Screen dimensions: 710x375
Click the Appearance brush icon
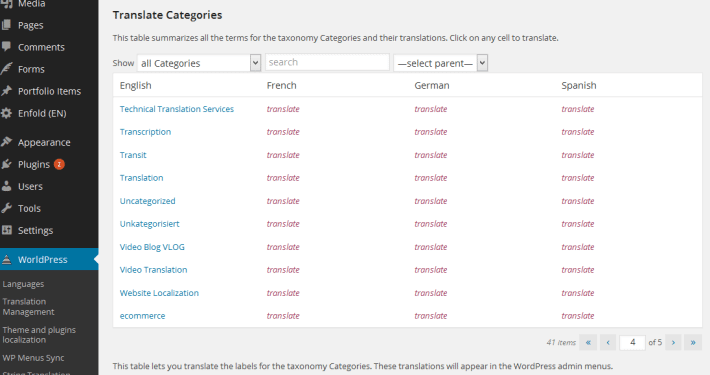6,142
